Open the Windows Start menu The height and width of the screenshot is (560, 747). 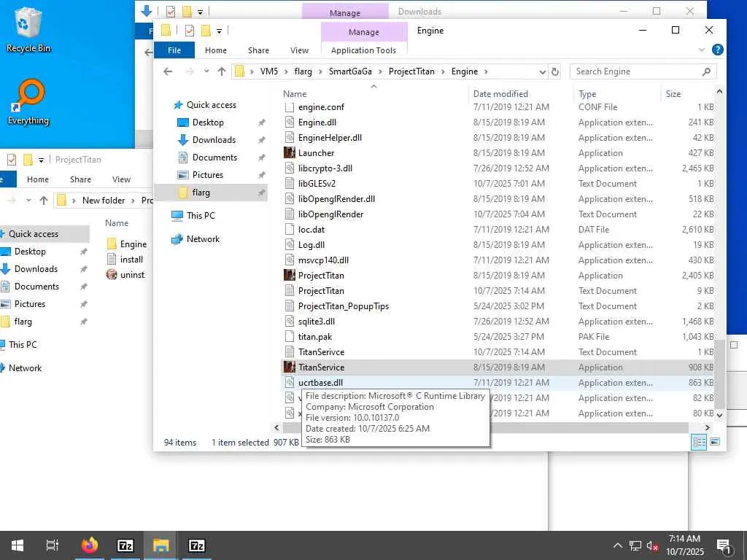[x=18, y=545]
